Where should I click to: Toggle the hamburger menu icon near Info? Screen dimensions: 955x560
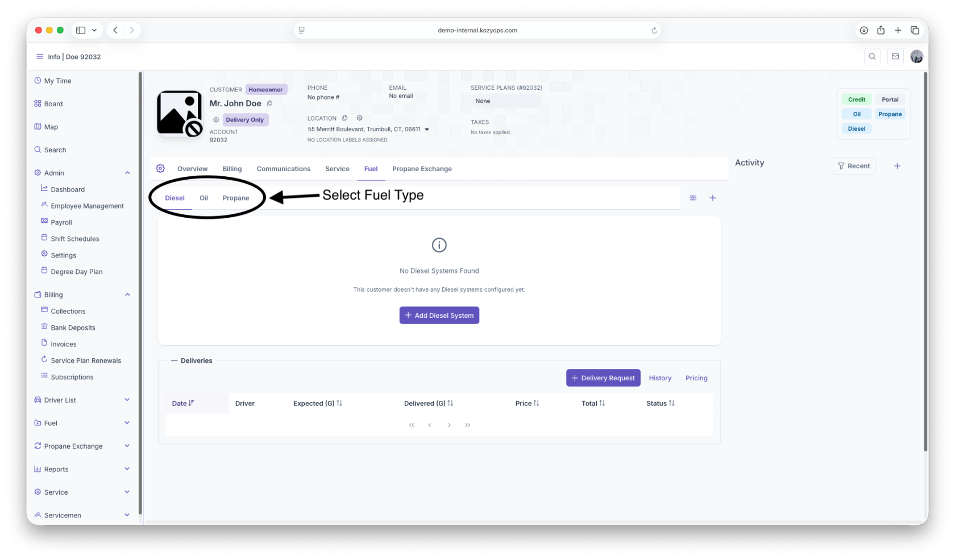coord(40,56)
